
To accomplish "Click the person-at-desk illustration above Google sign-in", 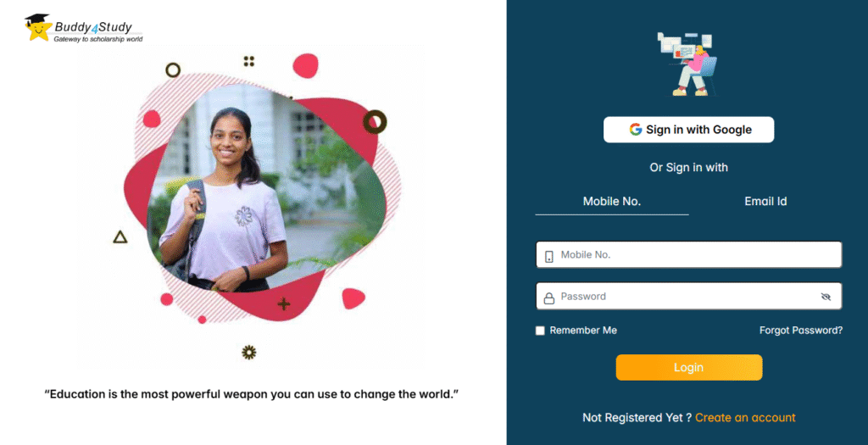I will [x=687, y=64].
